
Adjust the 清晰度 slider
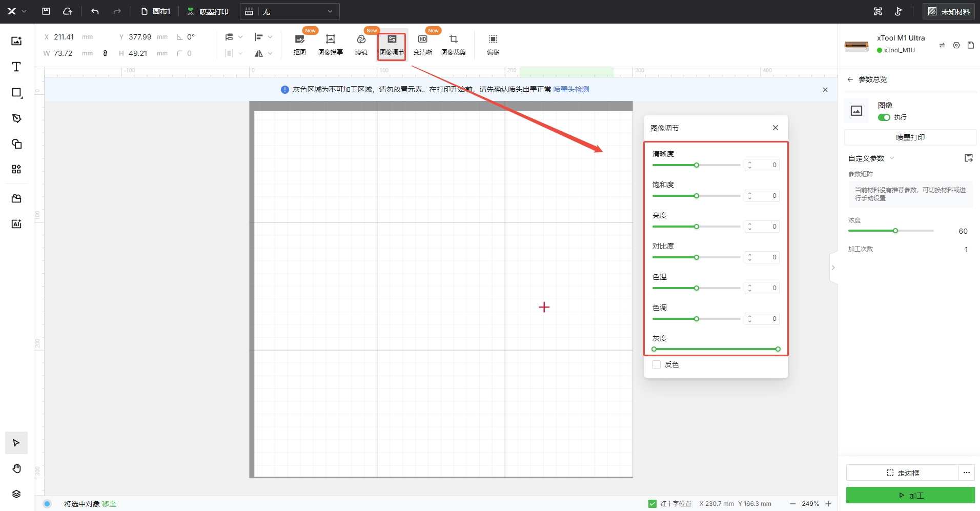click(x=697, y=165)
